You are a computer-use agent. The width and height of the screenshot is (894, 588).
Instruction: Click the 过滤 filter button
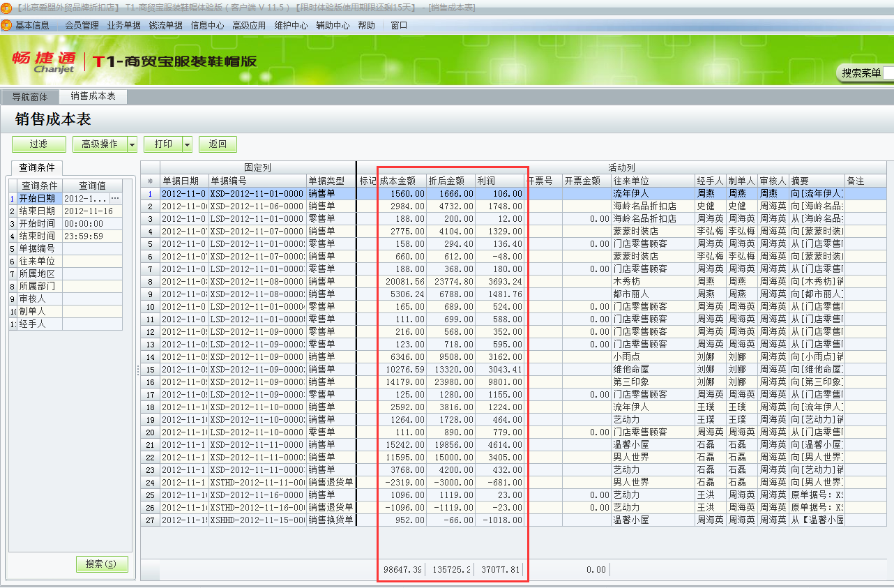(x=38, y=144)
